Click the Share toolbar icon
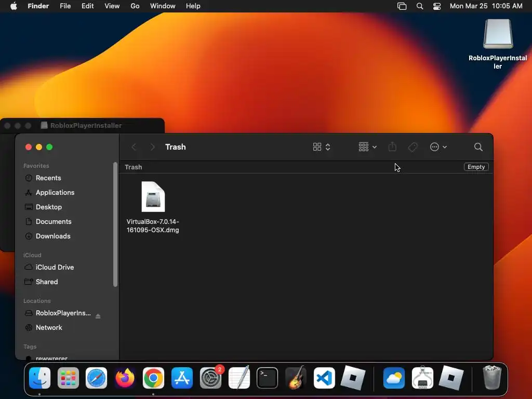Screen dimensions: 532x399 393,147
